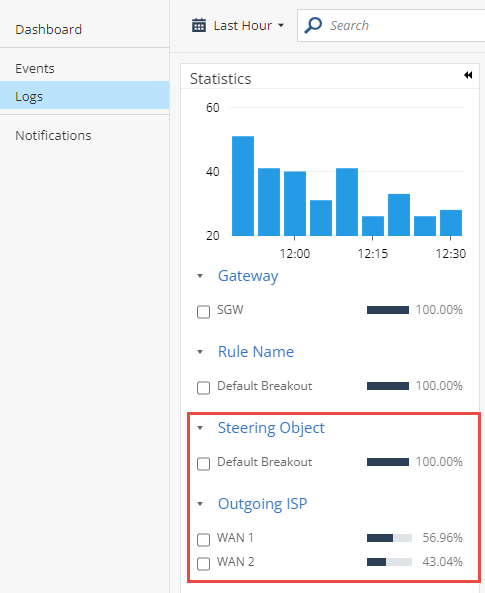Screen dimensions: 485x593
Task: Collapse the Statistics panel with double-arrow icon
Action: (x=468, y=75)
